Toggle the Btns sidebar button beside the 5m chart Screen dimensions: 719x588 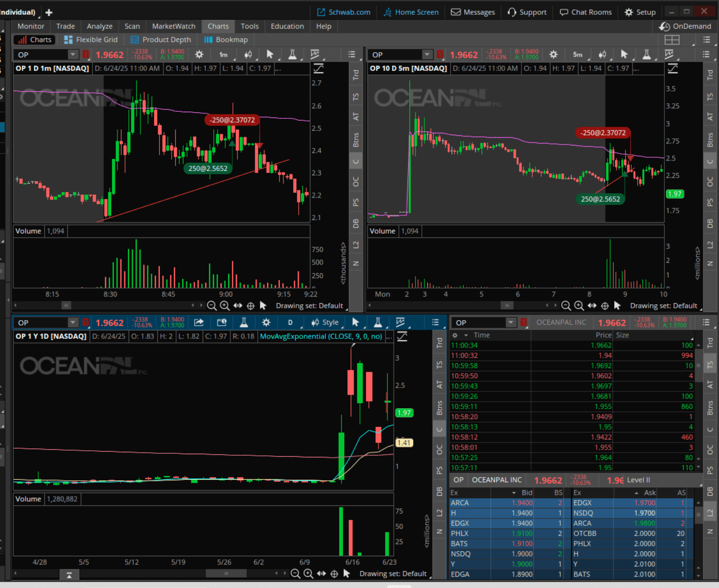(x=710, y=140)
